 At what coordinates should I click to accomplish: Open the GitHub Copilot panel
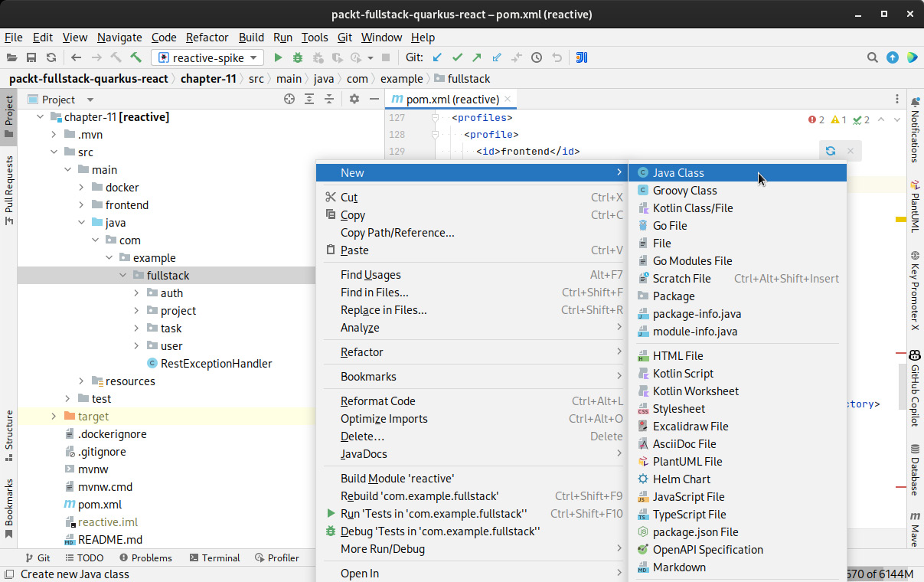point(914,387)
